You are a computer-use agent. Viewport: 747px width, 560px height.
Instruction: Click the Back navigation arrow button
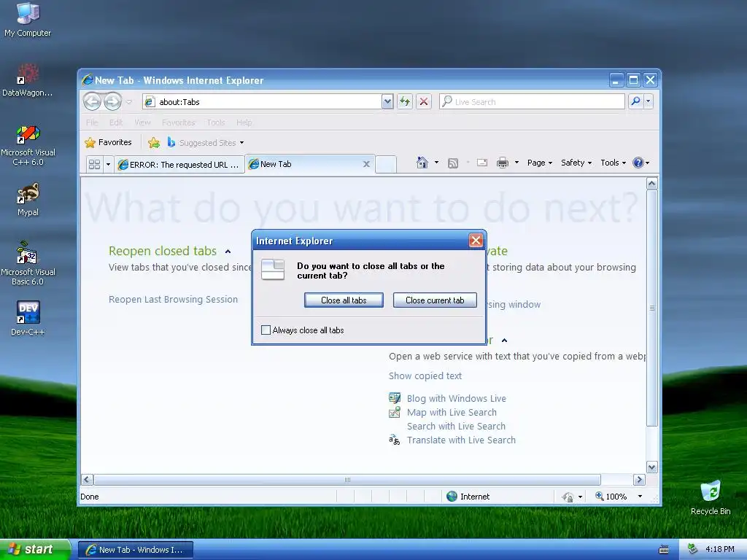point(93,101)
